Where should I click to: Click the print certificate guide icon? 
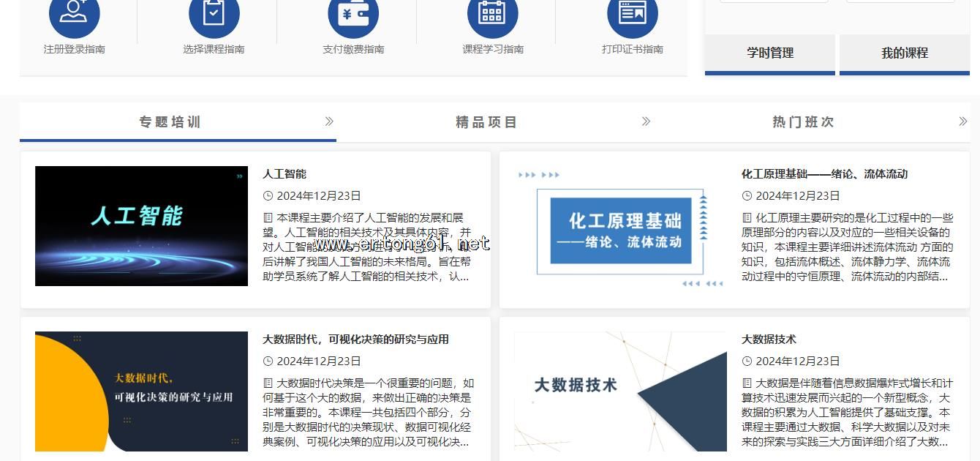[632, 13]
